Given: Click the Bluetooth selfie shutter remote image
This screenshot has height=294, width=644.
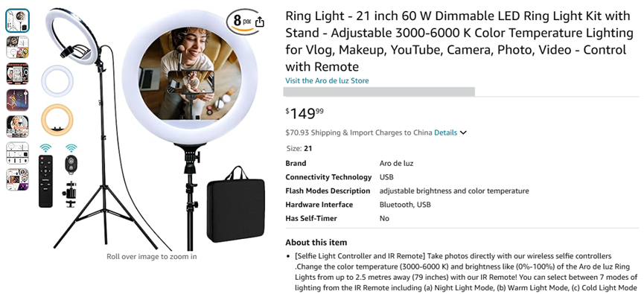Looking at the screenshot, I should pyautogui.click(x=71, y=165).
